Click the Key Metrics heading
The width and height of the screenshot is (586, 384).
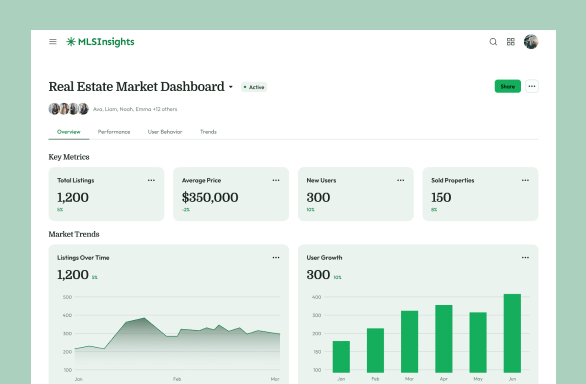[69, 157]
